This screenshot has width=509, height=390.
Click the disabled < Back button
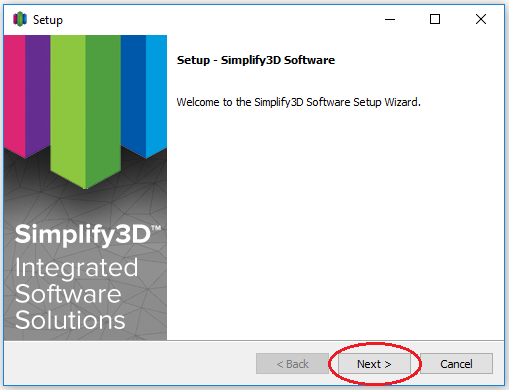pos(292,364)
